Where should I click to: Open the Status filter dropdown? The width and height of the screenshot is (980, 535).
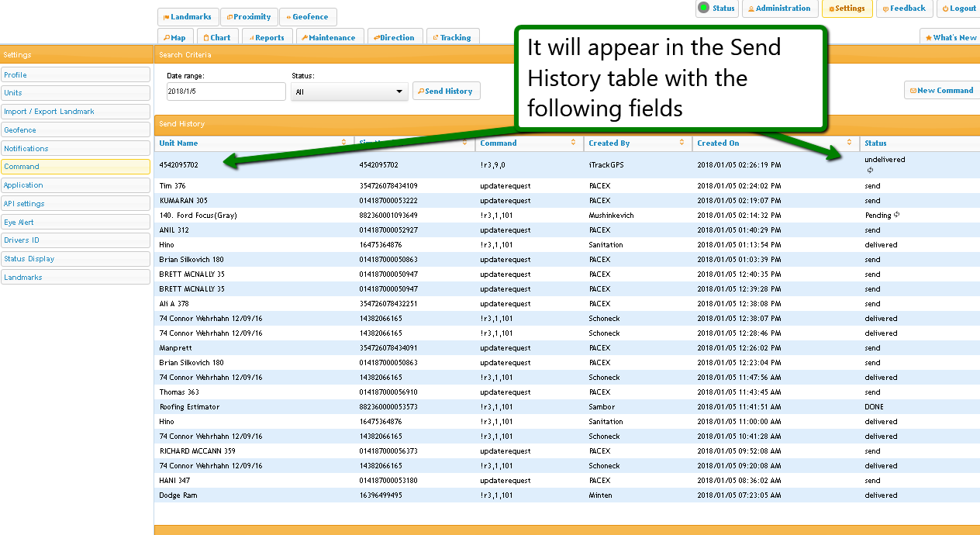(349, 91)
